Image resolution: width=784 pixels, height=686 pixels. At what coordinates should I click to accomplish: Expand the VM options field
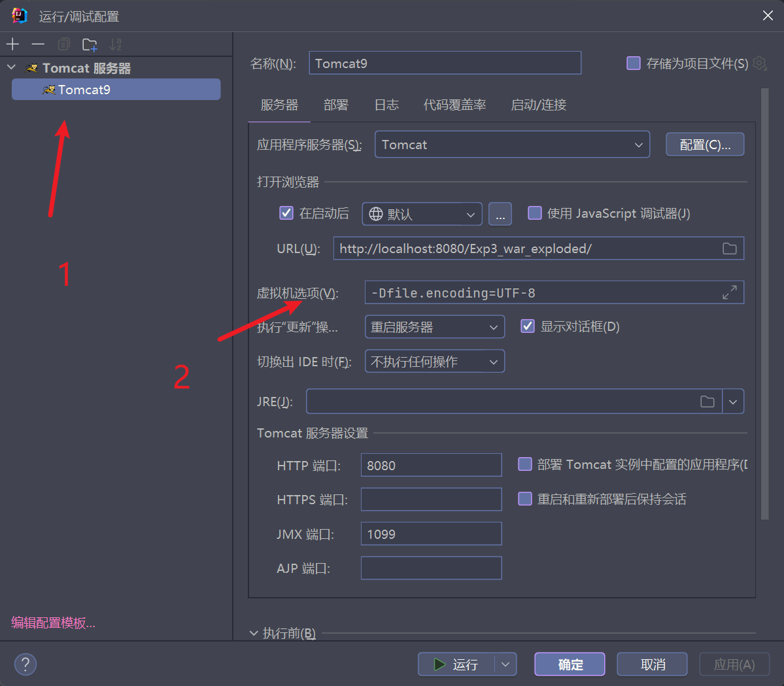pos(730,292)
